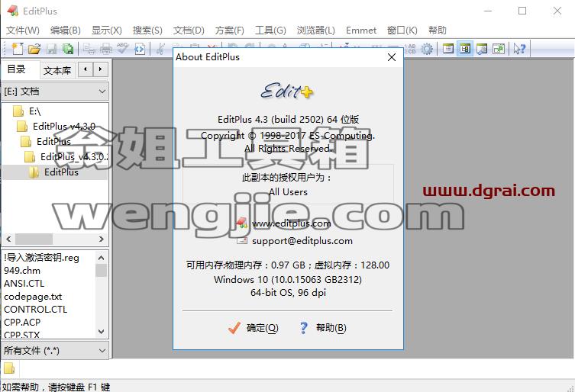Open the Emmet menu
This screenshot has width=575, height=392.
point(361,30)
